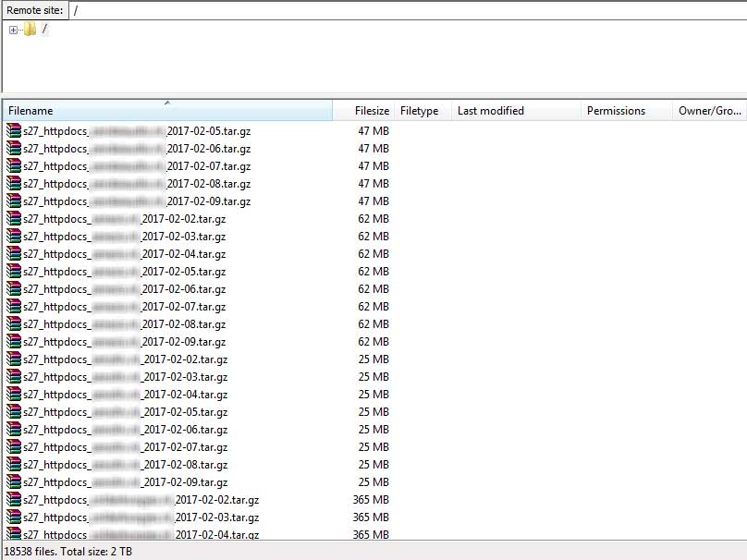This screenshot has height=560, width=747.
Task: Select the 62 MB 2017-02-09.tar.gz filename
Action: [x=124, y=342]
